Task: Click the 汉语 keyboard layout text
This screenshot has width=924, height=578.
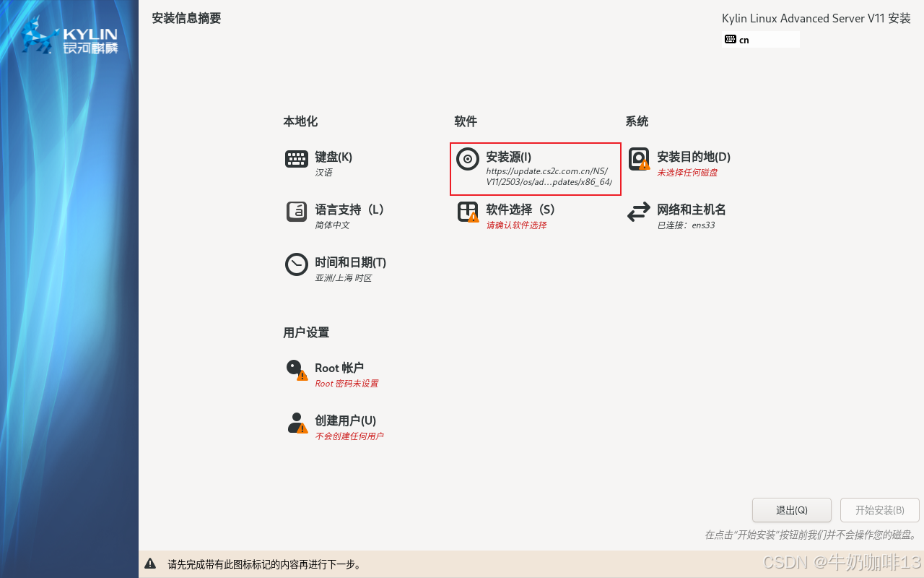Action: [323, 173]
